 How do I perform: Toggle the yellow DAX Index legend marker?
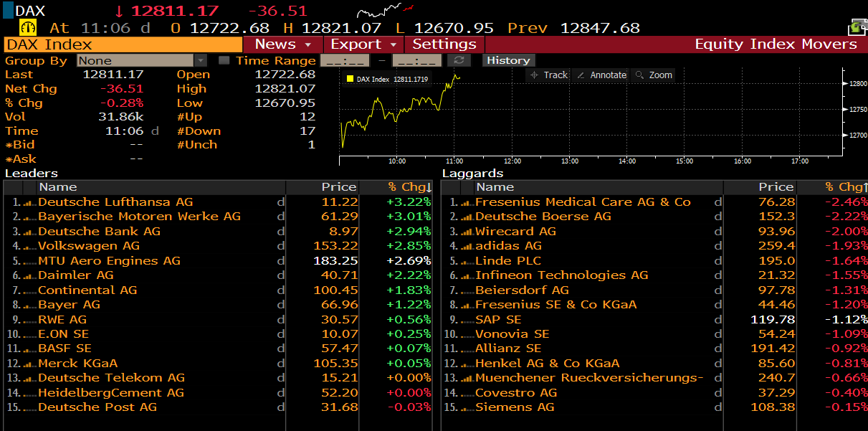click(350, 79)
